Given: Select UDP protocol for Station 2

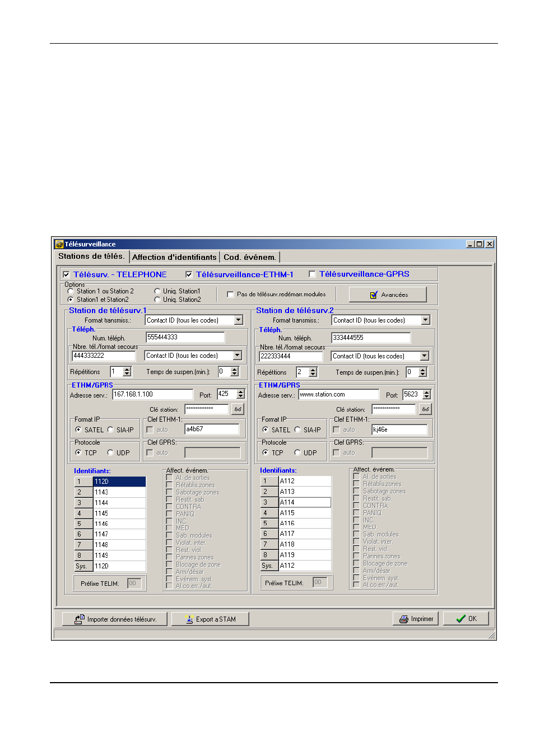Looking at the screenshot, I should click(x=297, y=452).
